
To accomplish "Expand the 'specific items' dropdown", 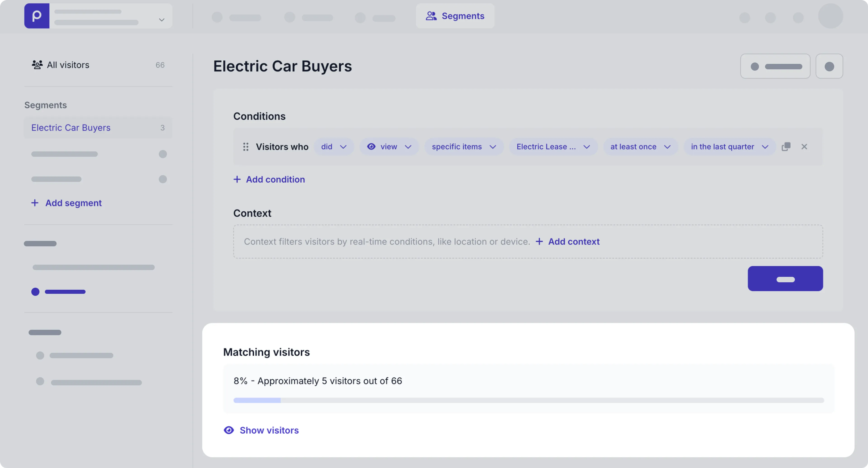I will (464, 147).
